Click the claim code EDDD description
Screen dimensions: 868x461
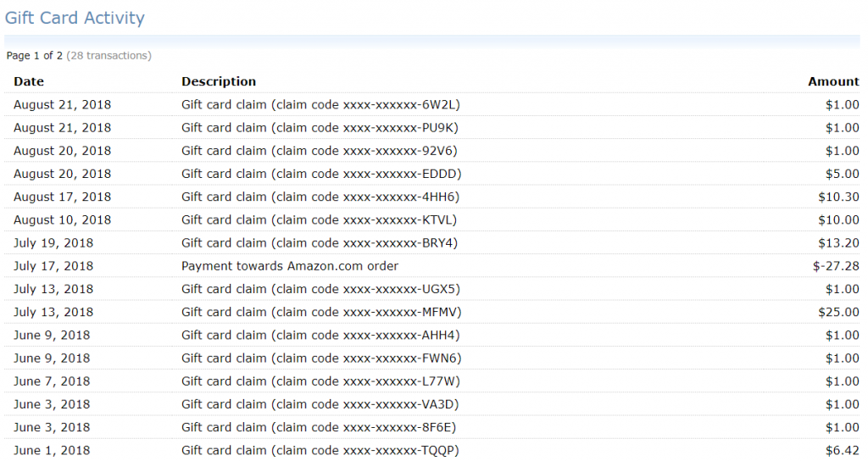click(321, 174)
